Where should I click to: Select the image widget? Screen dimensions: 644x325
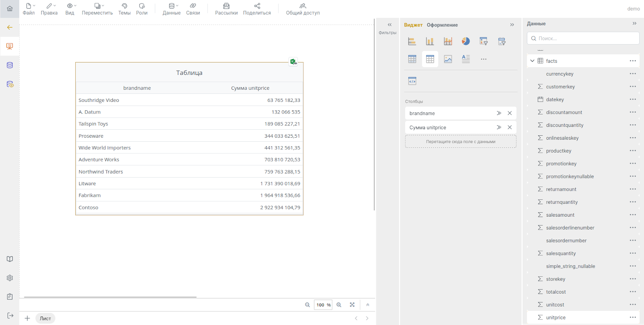(448, 59)
